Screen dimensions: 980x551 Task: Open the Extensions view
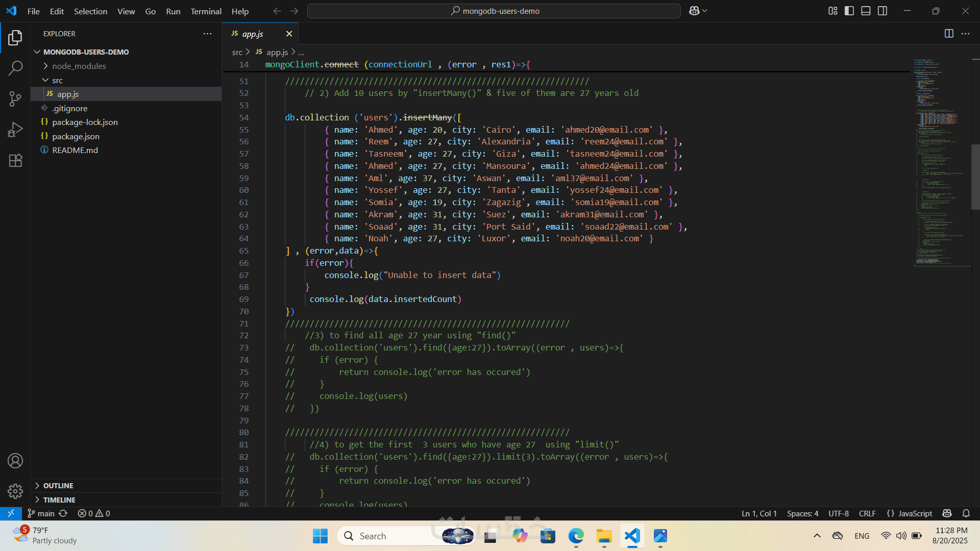[x=15, y=160]
